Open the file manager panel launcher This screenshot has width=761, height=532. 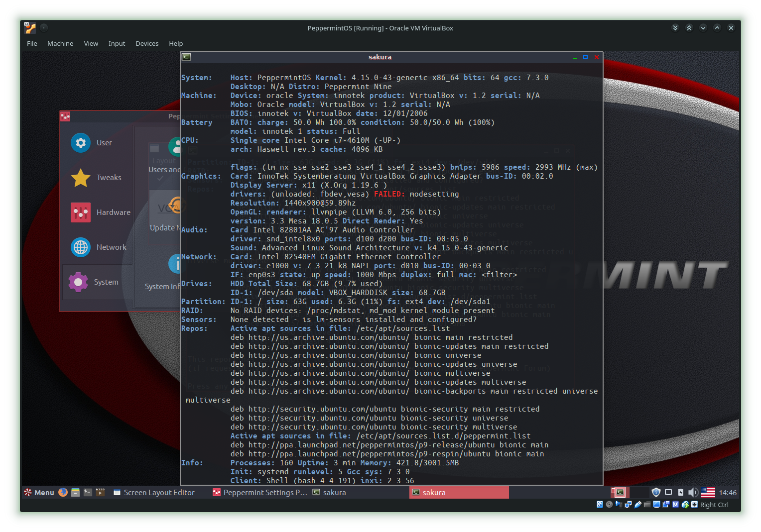[x=75, y=492]
